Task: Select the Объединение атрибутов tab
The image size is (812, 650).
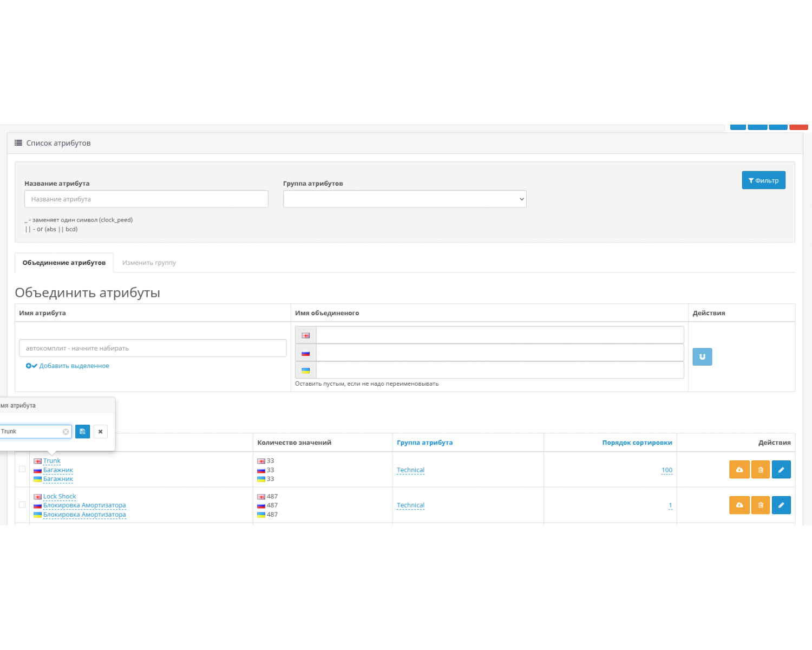Action: 64,263
